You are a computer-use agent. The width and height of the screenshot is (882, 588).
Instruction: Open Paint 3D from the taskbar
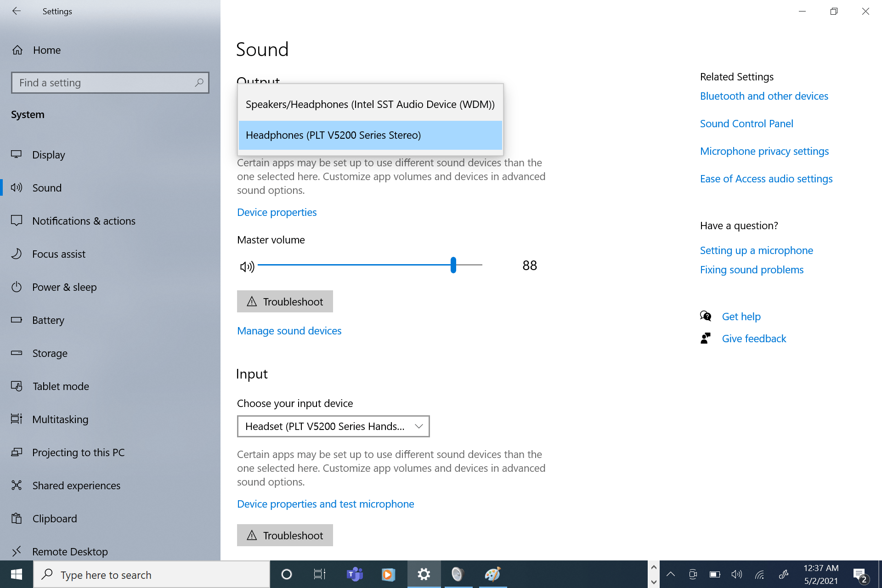[492, 574]
